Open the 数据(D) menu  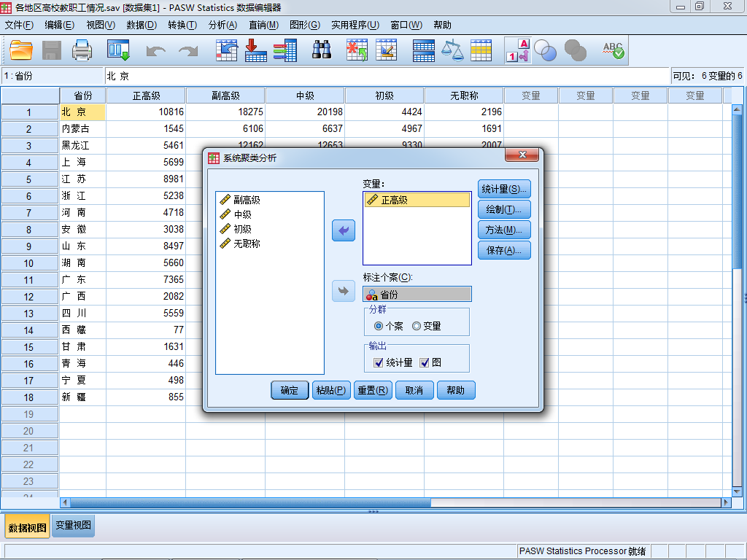142,26
